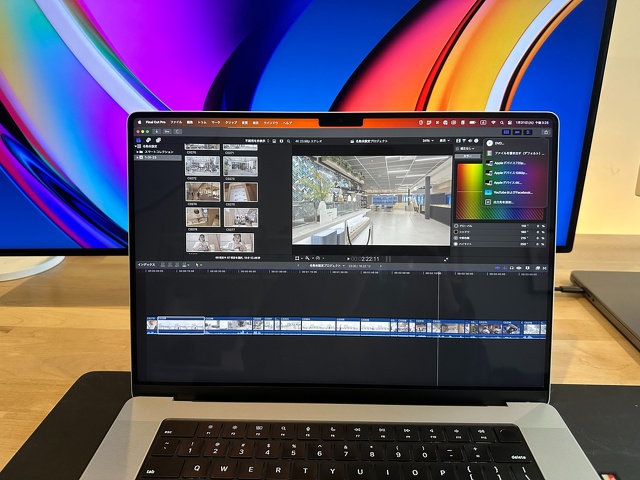Open the Video inspector icon

pos(458,140)
